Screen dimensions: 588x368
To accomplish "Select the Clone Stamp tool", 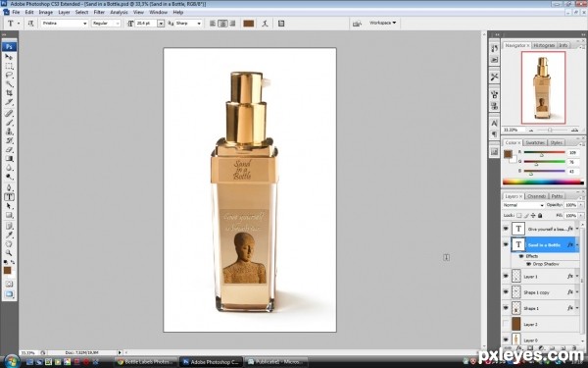I will pyautogui.click(x=9, y=131).
